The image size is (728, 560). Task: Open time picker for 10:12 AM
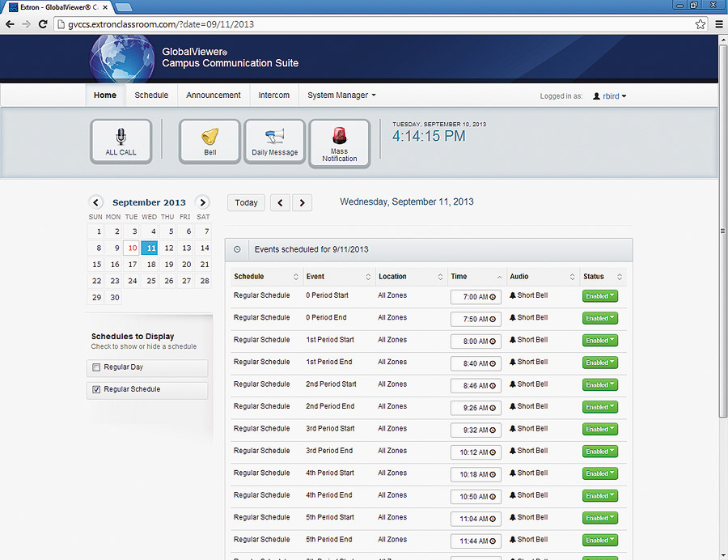point(493,452)
